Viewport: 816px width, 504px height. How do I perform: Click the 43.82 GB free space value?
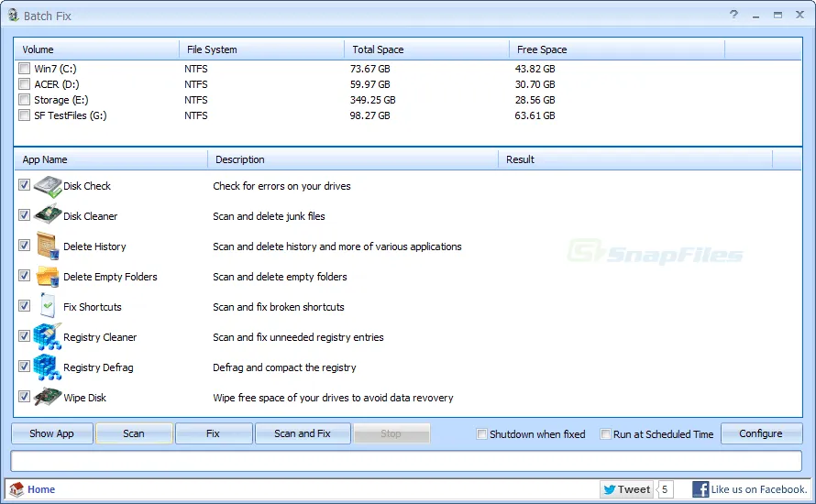[535, 69]
